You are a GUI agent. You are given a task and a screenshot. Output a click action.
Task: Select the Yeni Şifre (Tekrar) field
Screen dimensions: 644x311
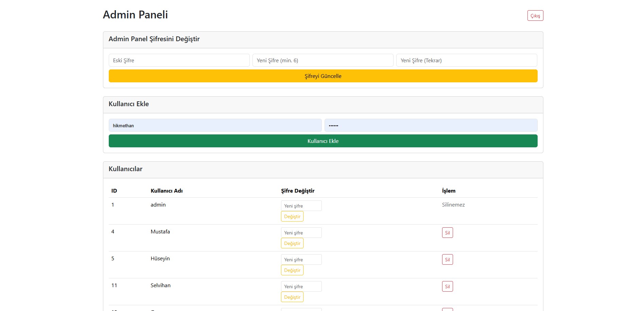(x=466, y=60)
